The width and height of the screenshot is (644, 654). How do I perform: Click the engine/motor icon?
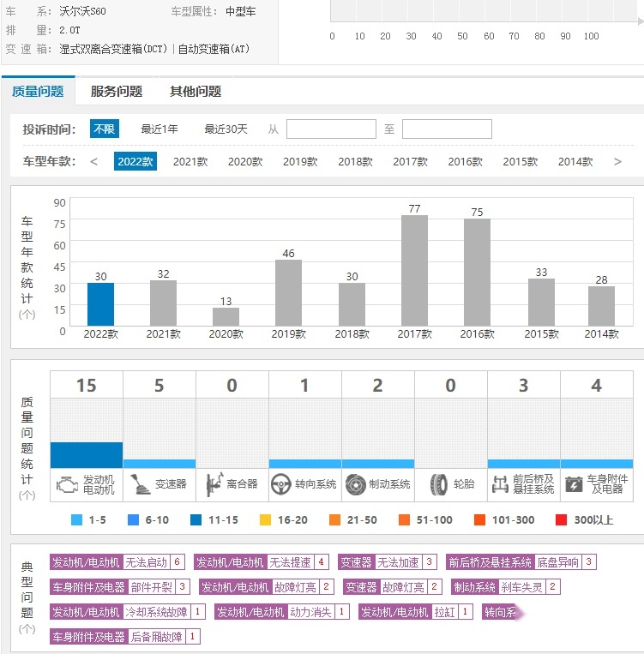(67, 484)
